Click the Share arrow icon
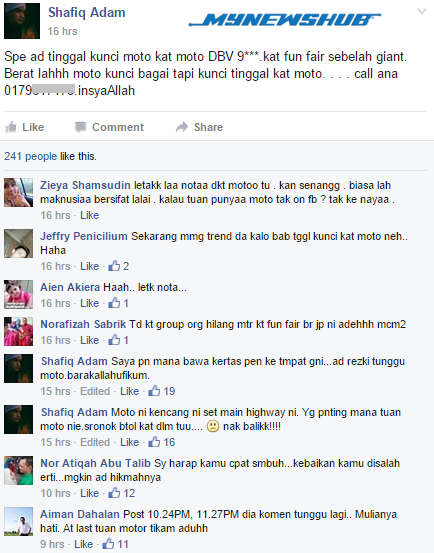Viewport: 434px width, 553px height. tap(182, 127)
